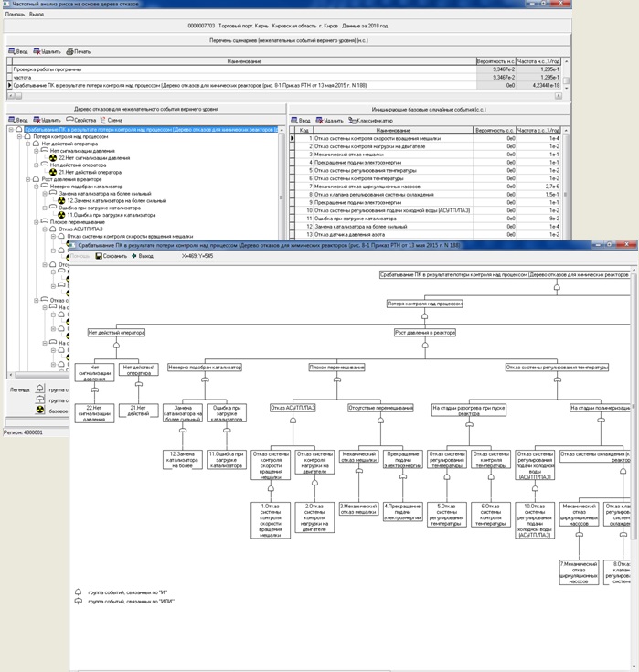Select base event row 'Механический отказ мешалки'
The height and width of the screenshot is (672, 639).
[347, 155]
